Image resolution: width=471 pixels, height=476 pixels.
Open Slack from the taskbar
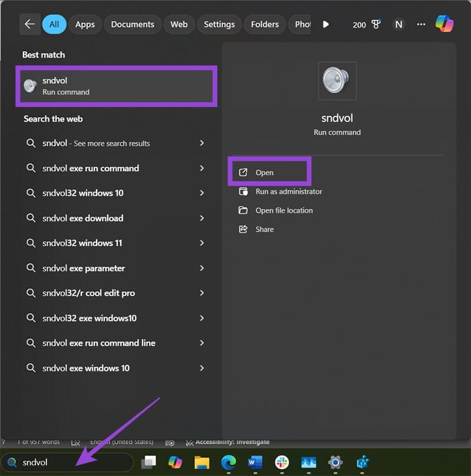click(282, 462)
